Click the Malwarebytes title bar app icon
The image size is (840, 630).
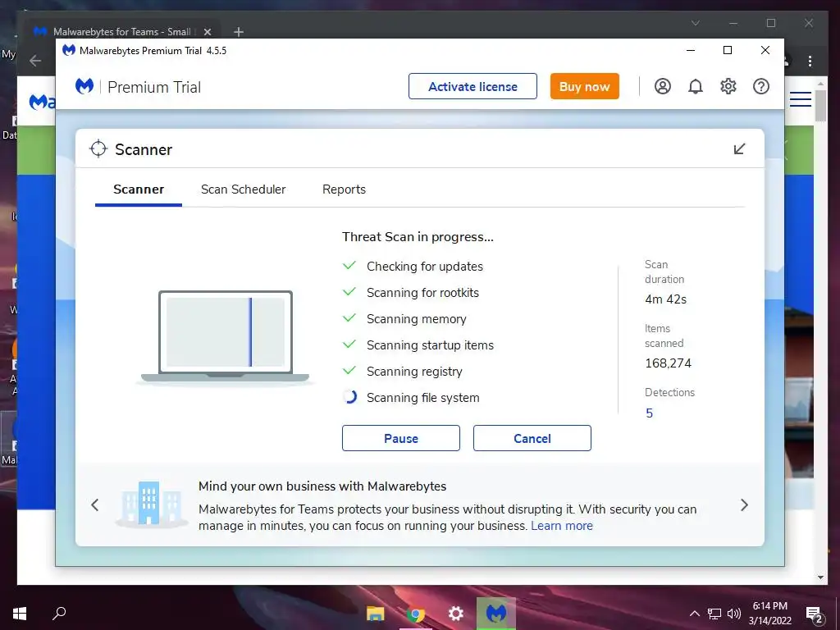click(x=69, y=50)
